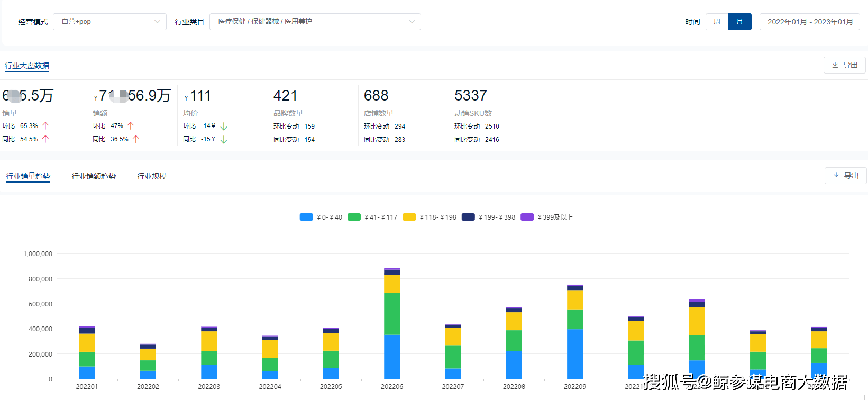Click the 202201 stacked bar
868x400 pixels.
click(87, 352)
